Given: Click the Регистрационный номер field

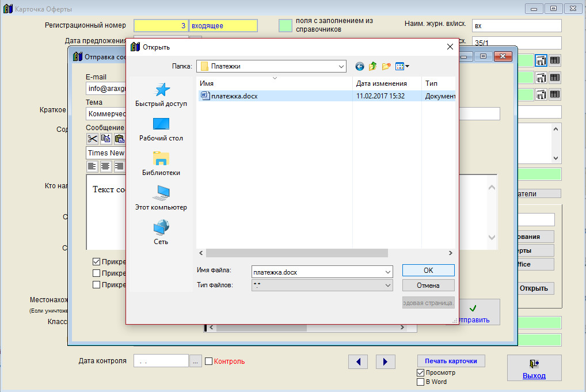Looking at the screenshot, I should 161,26.
